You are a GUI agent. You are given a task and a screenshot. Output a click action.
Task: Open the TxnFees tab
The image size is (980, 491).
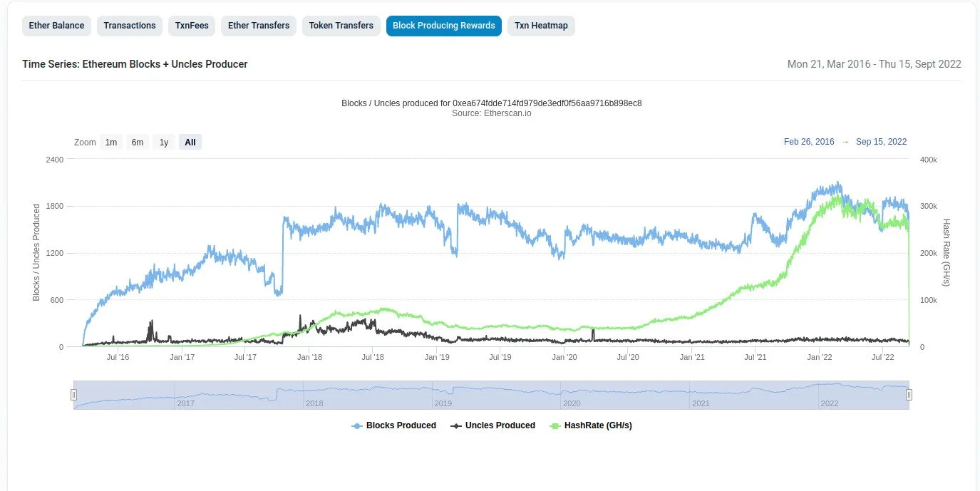(x=192, y=26)
